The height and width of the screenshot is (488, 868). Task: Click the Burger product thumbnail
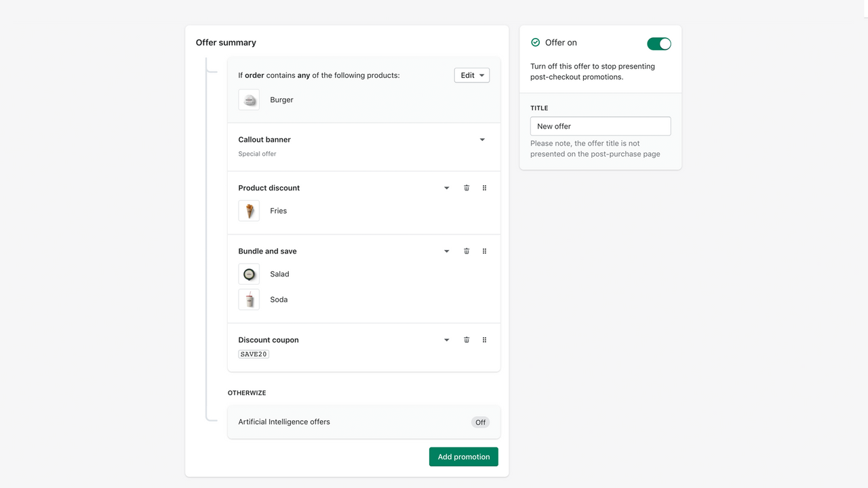[x=249, y=100]
